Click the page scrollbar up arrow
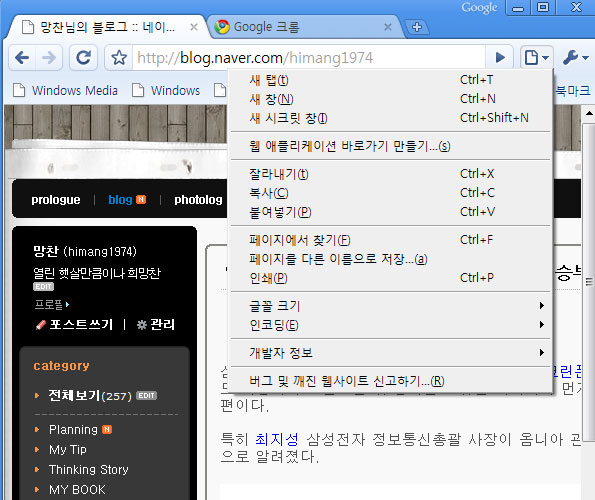The height and width of the screenshot is (500, 595). [589, 113]
